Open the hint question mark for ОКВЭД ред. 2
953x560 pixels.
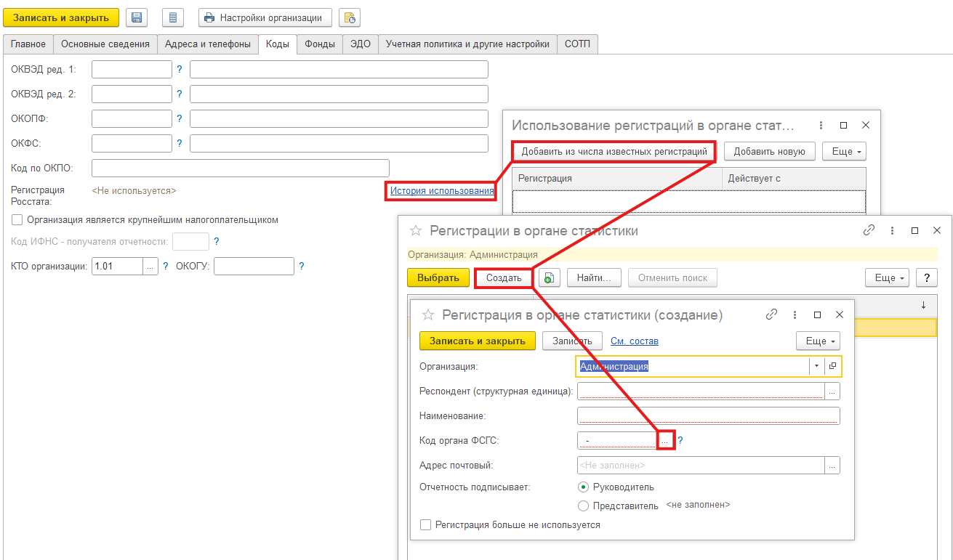click(180, 94)
